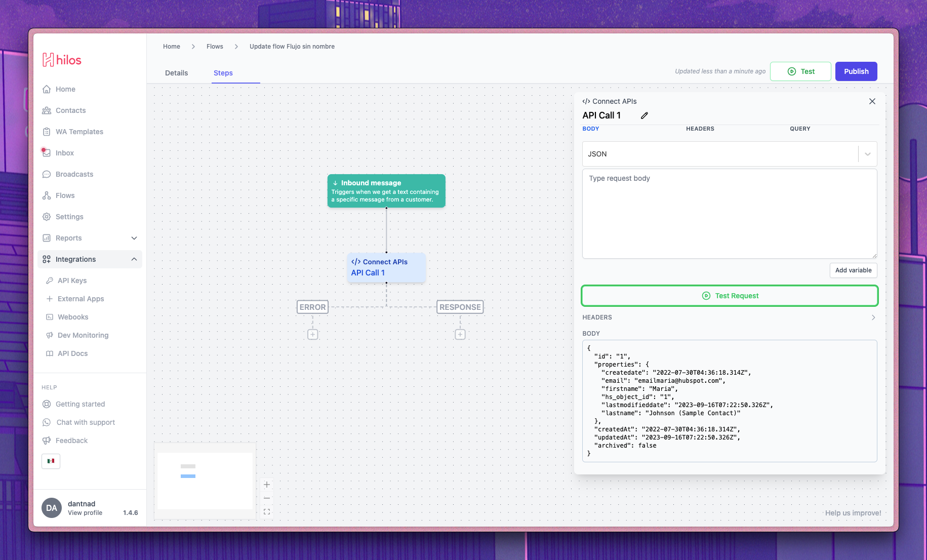This screenshot has height=560, width=927.
Task: Click the Test Request button
Action: 729,296
